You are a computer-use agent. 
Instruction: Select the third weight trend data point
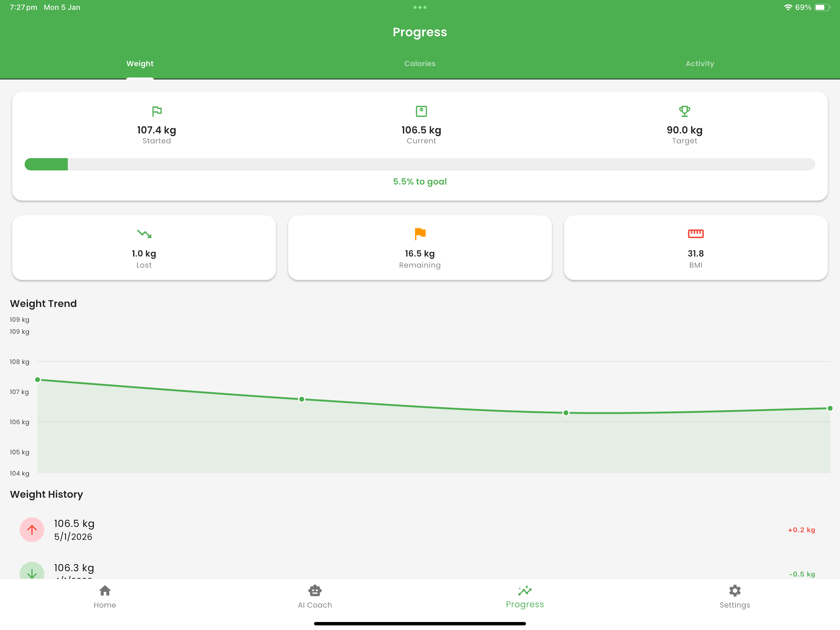(566, 413)
